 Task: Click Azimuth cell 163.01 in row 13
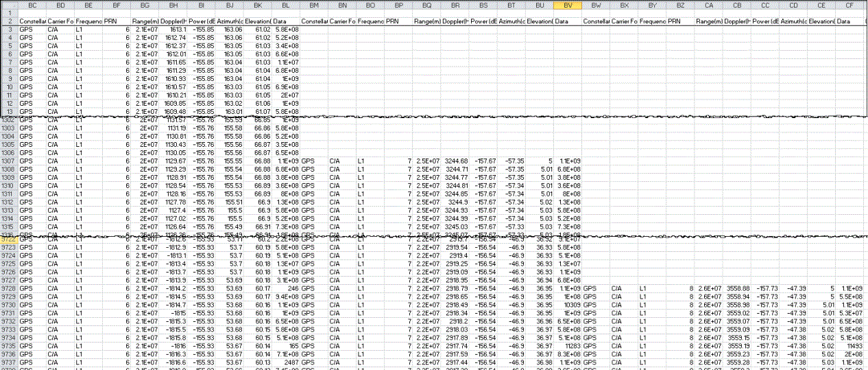tap(229, 111)
